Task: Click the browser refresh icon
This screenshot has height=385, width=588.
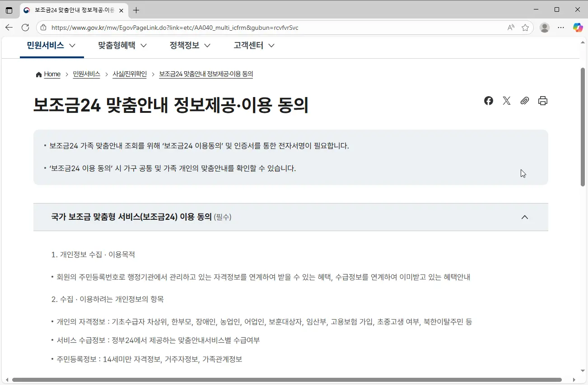Action: coord(25,28)
